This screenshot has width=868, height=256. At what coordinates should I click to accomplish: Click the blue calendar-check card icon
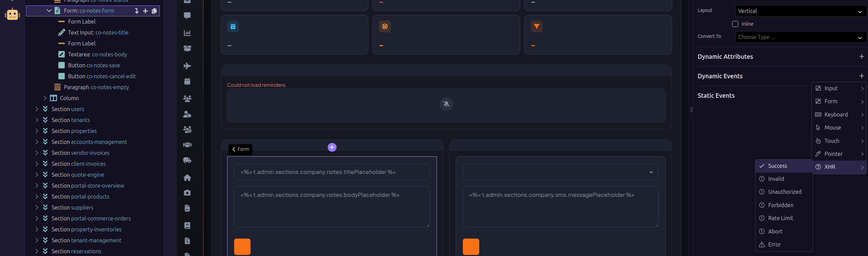click(233, 26)
